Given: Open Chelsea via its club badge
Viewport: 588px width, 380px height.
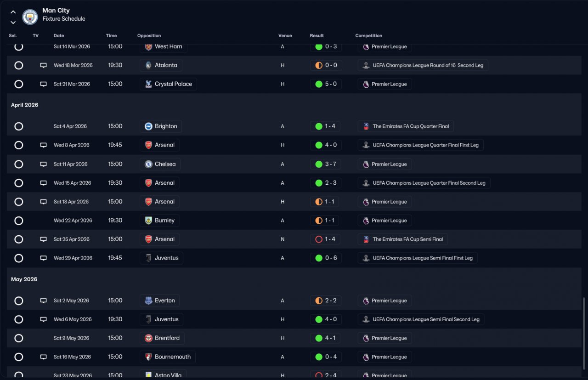Looking at the screenshot, I should 148,164.
